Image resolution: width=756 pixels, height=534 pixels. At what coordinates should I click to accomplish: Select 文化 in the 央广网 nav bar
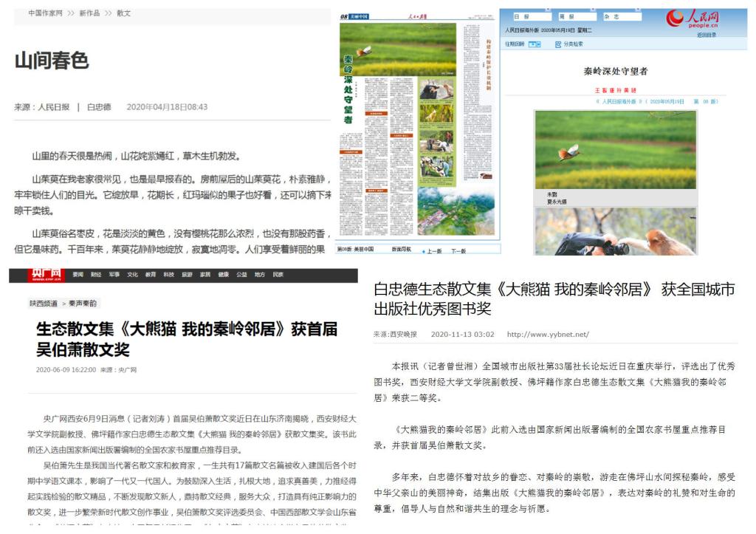132,275
